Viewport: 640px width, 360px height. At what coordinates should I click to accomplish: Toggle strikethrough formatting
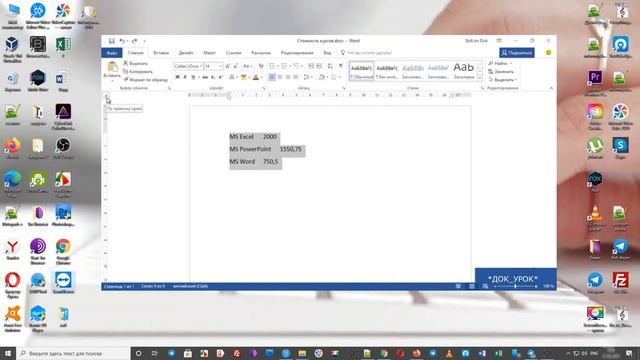click(205, 77)
